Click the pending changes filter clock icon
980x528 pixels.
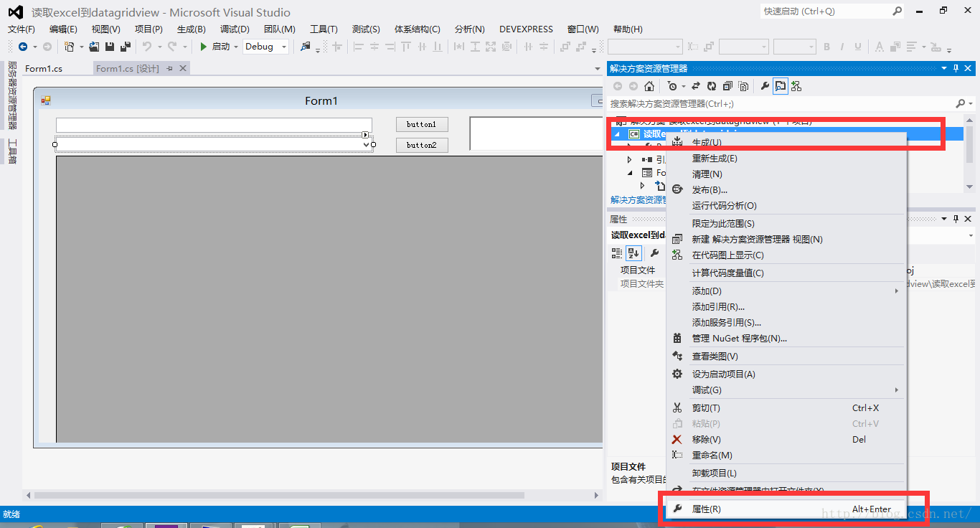672,86
